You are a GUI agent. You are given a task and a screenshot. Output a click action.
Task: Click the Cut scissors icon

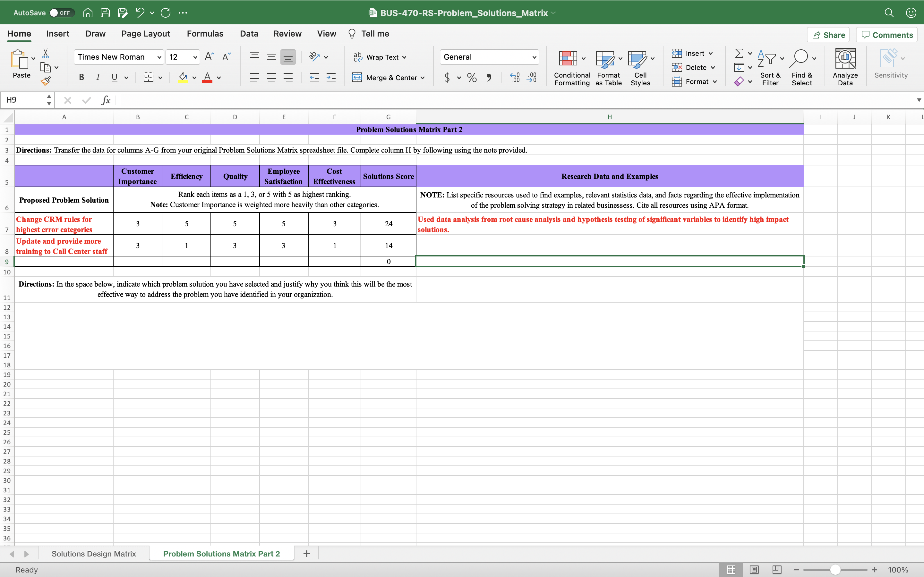point(46,54)
